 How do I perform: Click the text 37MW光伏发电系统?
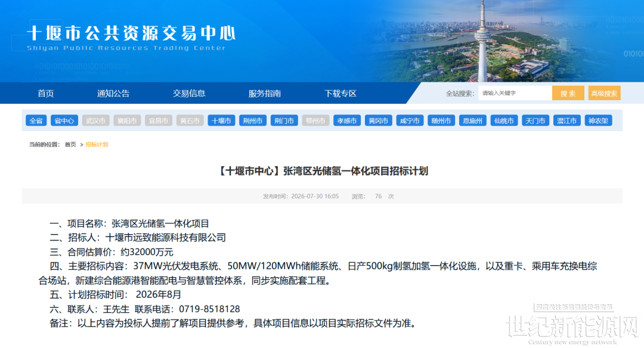(x=175, y=266)
